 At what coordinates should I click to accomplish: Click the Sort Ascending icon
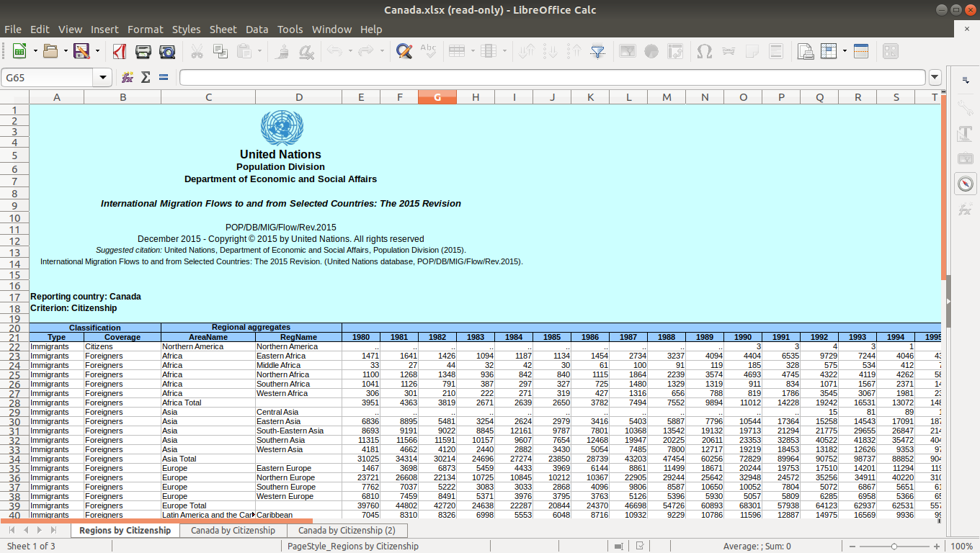[x=551, y=51]
